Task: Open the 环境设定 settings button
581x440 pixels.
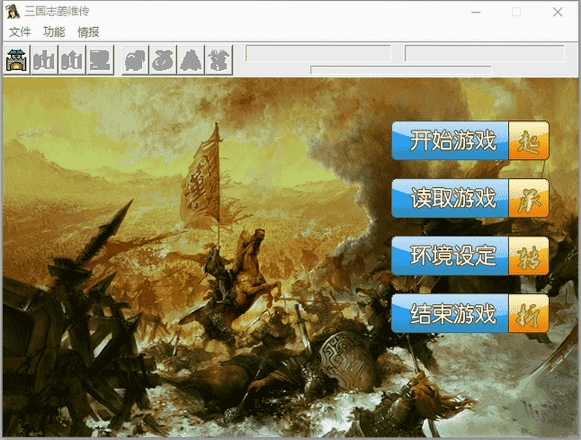Action: 470,256
